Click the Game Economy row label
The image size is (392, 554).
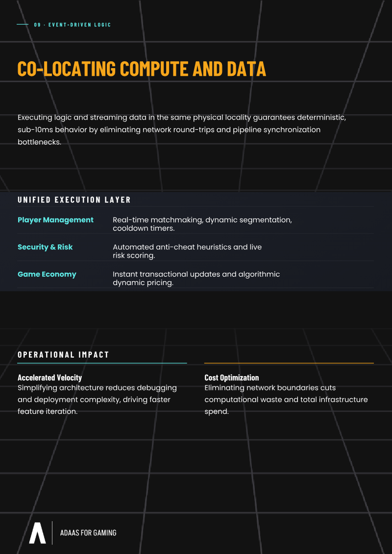click(x=47, y=274)
